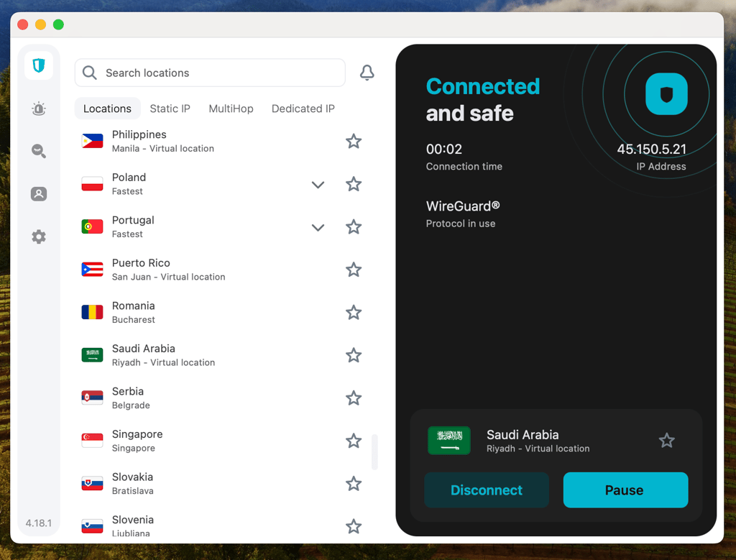
Task: Click Saudi Arabia flag in locations list
Action: (x=93, y=355)
